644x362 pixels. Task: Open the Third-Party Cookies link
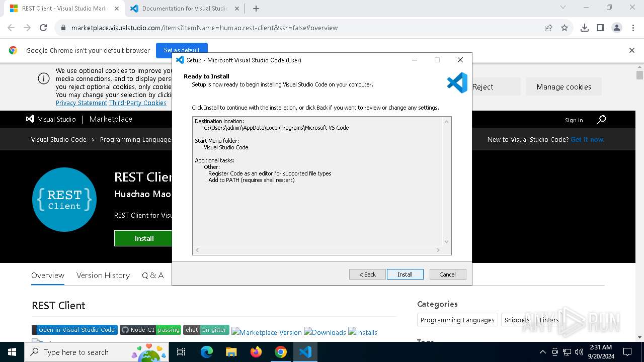coord(138,103)
